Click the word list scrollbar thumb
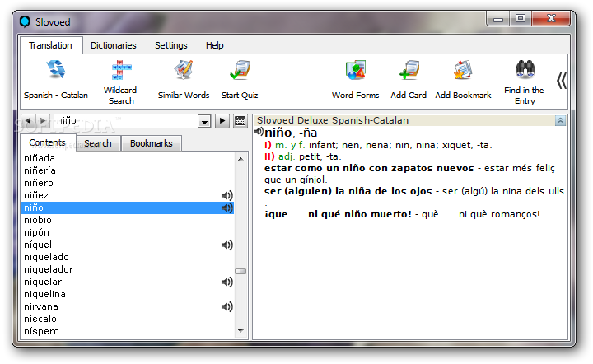This screenshot has height=364, width=593. pyautogui.click(x=240, y=272)
